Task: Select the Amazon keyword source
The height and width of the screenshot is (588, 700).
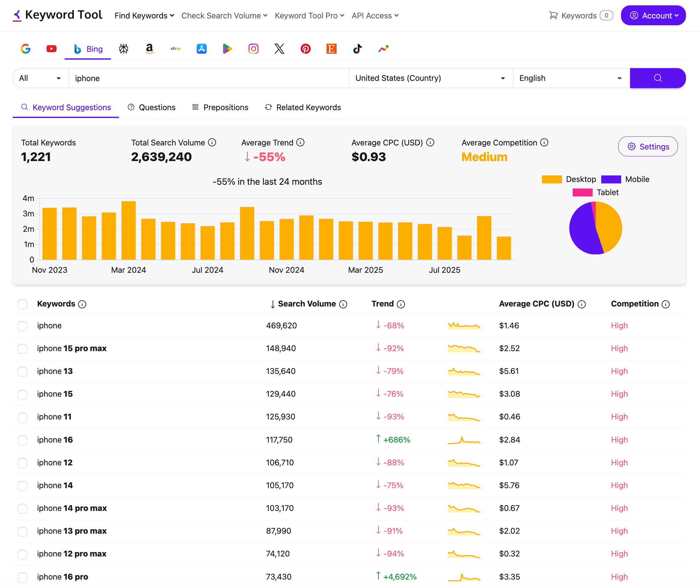Action: [x=150, y=49]
